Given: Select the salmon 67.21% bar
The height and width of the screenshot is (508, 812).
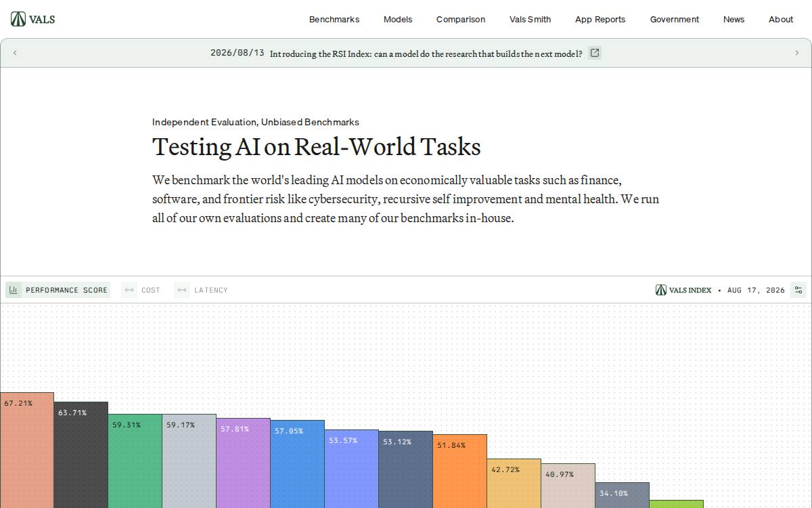Looking at the screenshot, I should [27, 450].
